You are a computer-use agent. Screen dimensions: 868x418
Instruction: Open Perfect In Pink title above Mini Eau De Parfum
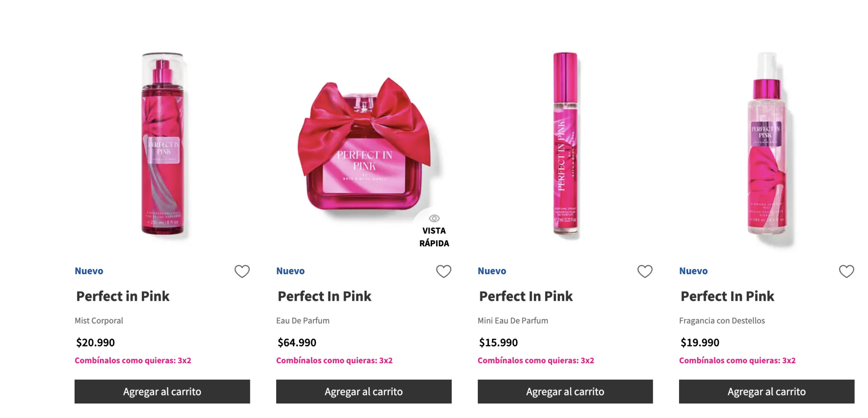526,296
